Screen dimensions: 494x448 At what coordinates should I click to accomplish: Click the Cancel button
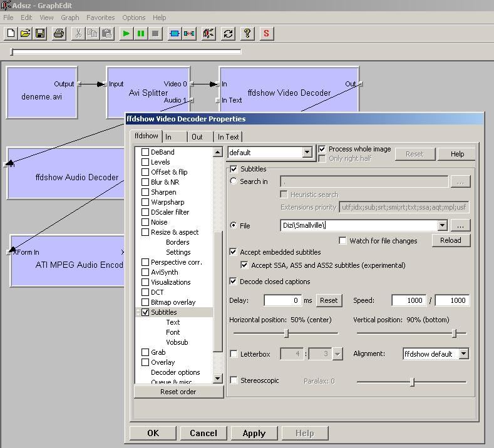[x=203, y=433]
